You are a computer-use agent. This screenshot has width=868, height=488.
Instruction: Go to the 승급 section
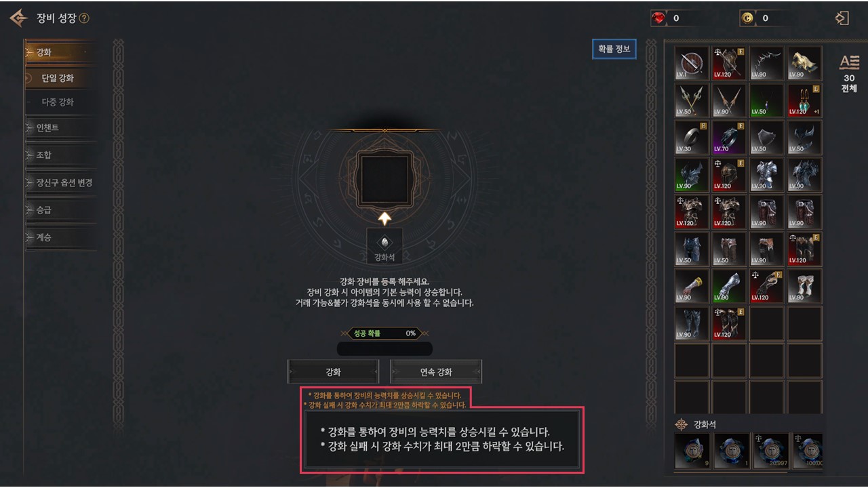[x=59, y=210]
